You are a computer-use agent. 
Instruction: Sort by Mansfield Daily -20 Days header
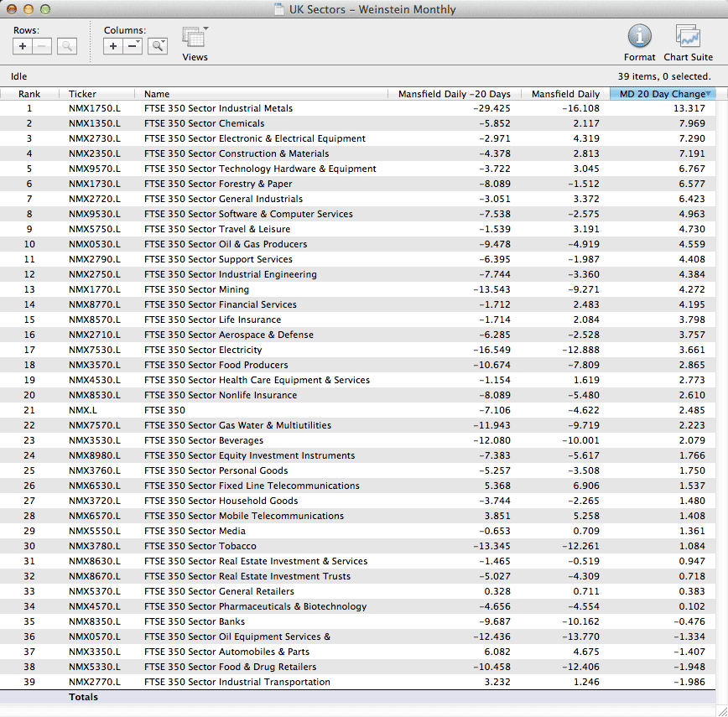pos(454,94)
